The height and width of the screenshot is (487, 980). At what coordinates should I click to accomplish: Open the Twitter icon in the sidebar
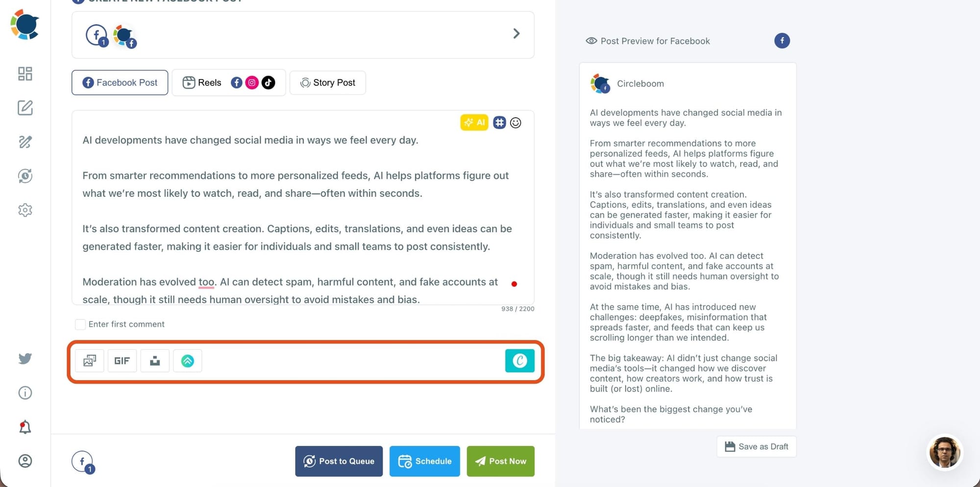(25, 359)
